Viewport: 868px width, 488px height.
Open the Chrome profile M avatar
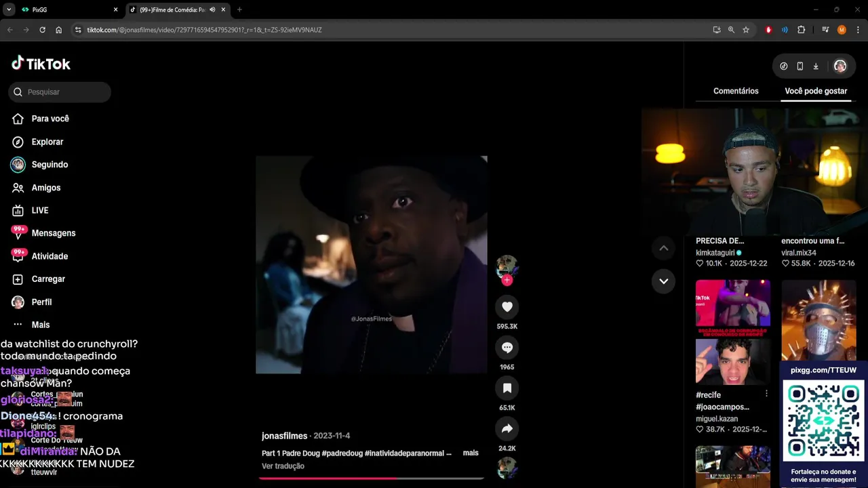click(x=842, y=30)
